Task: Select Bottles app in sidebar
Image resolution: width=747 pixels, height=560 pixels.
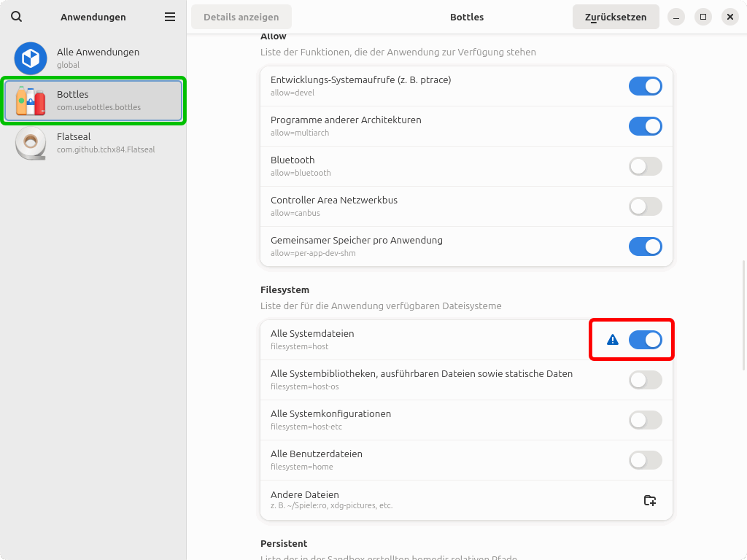Action: (x=93, y=101)
